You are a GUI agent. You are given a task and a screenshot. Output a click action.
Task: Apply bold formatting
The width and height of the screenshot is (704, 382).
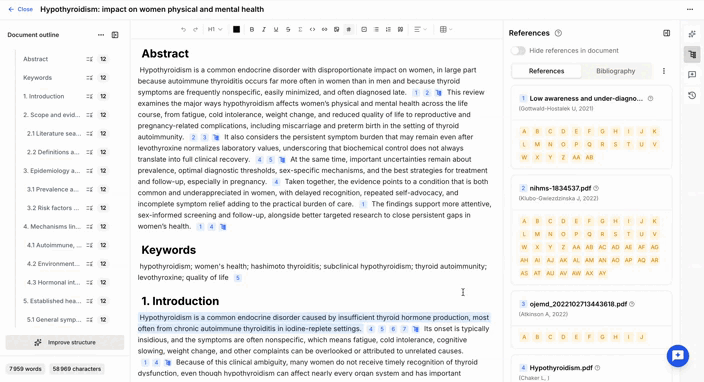click(252, 30)
